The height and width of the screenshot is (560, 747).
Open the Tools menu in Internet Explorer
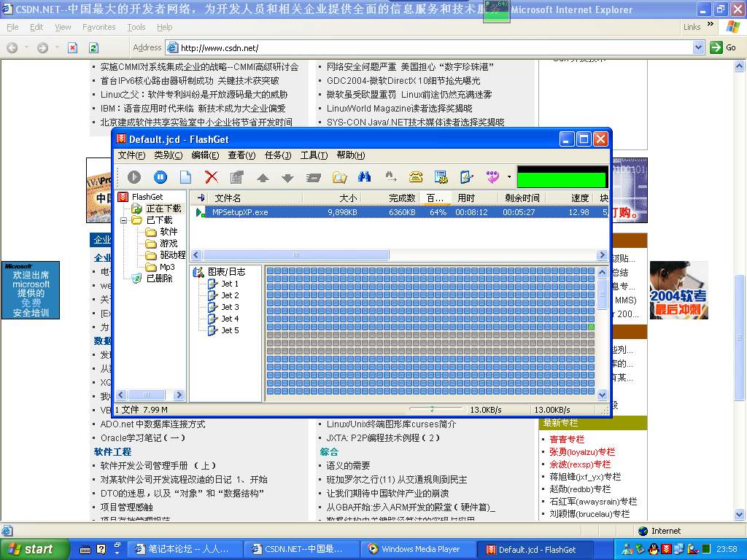point(136,27)
